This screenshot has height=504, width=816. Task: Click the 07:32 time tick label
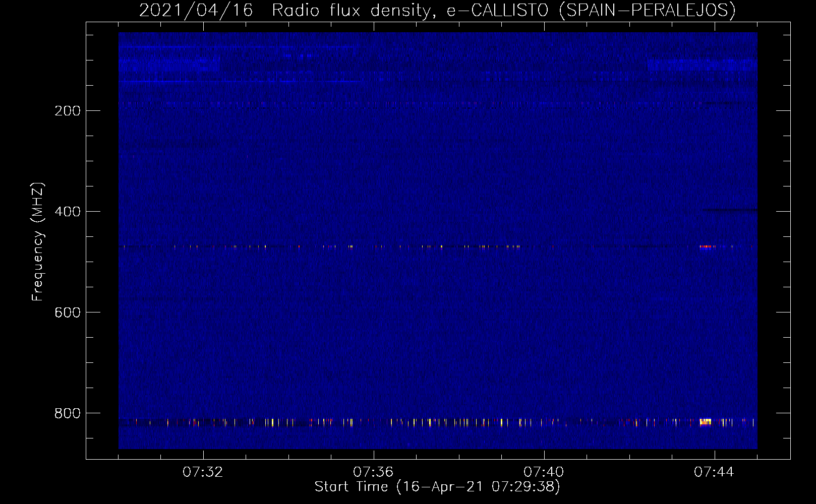click(203, 472)
